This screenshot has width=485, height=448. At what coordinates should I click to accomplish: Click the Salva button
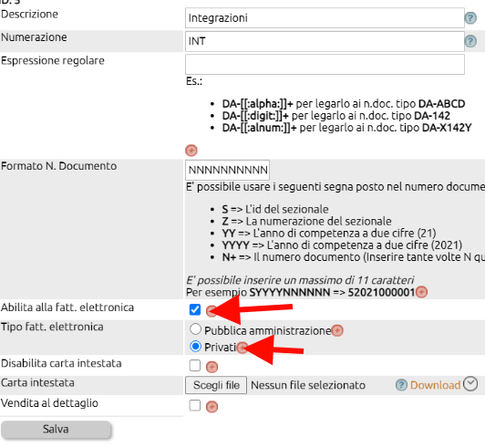[56, 430]
